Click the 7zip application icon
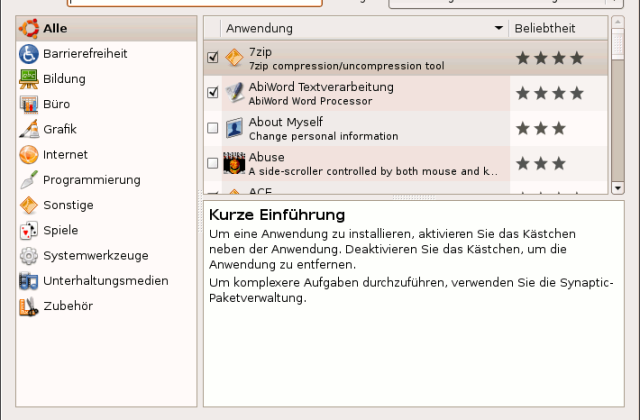Image resolution: width=640 pixels, height=420 pixels. 234,58
